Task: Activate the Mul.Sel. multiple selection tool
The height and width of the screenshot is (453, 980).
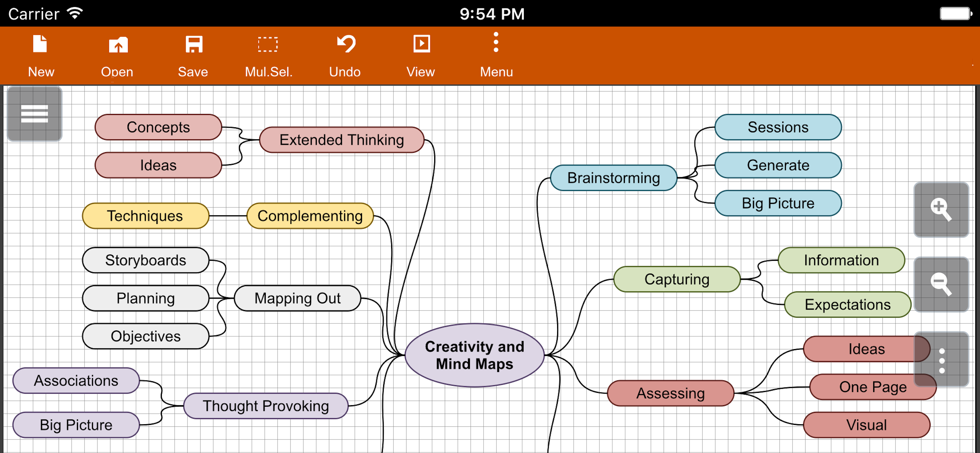Action: click(x=268, y=54)
